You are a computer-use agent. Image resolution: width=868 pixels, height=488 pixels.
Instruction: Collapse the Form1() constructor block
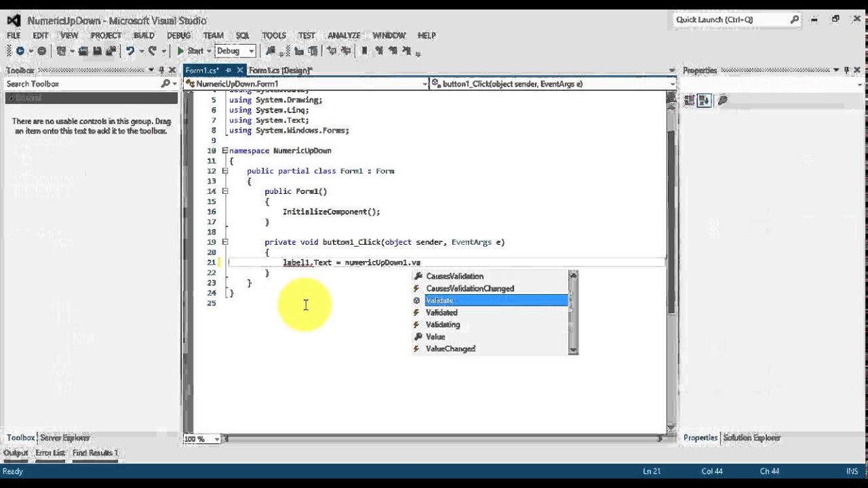225,191
